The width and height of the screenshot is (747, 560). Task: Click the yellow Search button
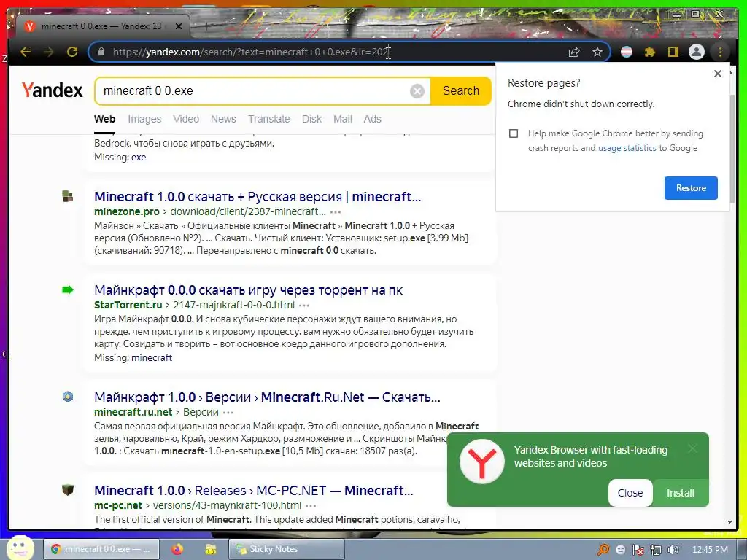(461, 90)
